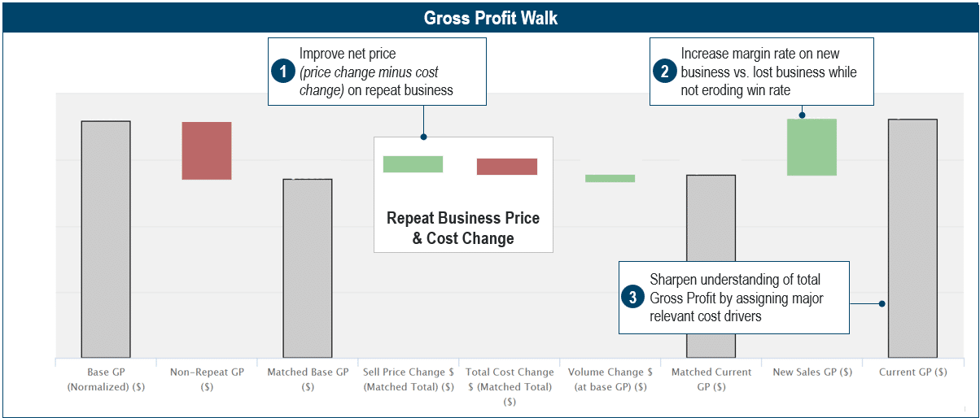
Task: Click the 'Matched Current GP ($)' axis label
Action: point(711,379)
